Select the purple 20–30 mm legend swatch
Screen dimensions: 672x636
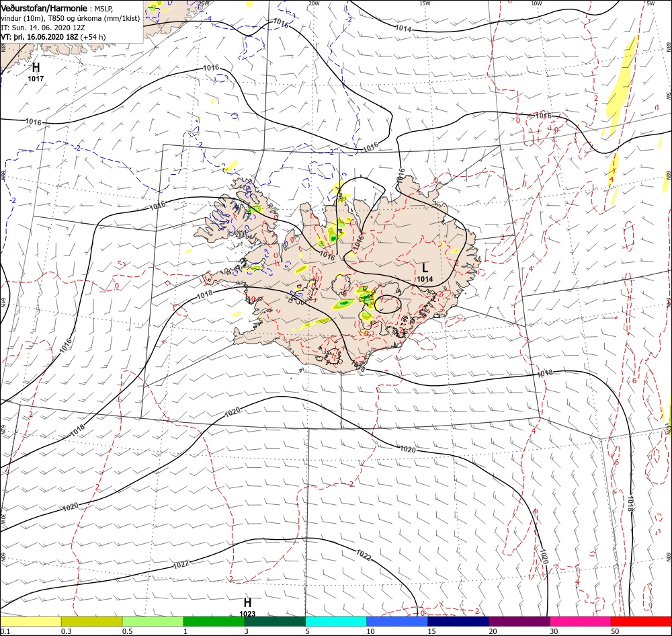[519, 621]
